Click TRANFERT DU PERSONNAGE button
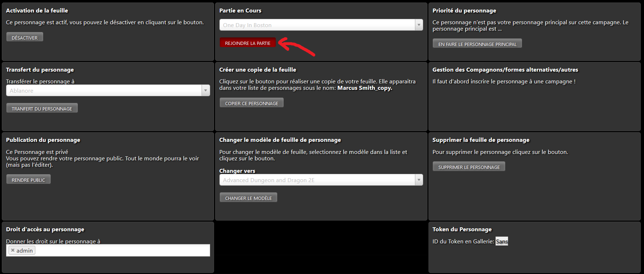This screenshot has height=274, width=644. click(42, 108)
